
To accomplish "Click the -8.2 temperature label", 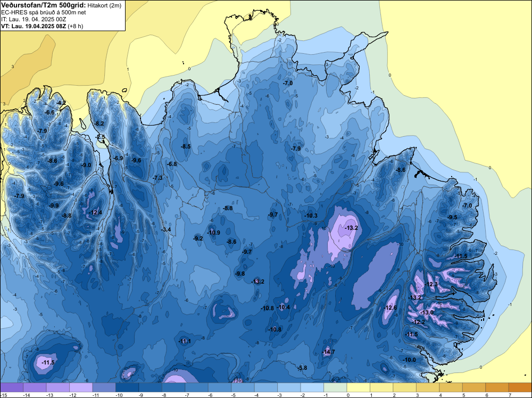I will click(99, 123).
